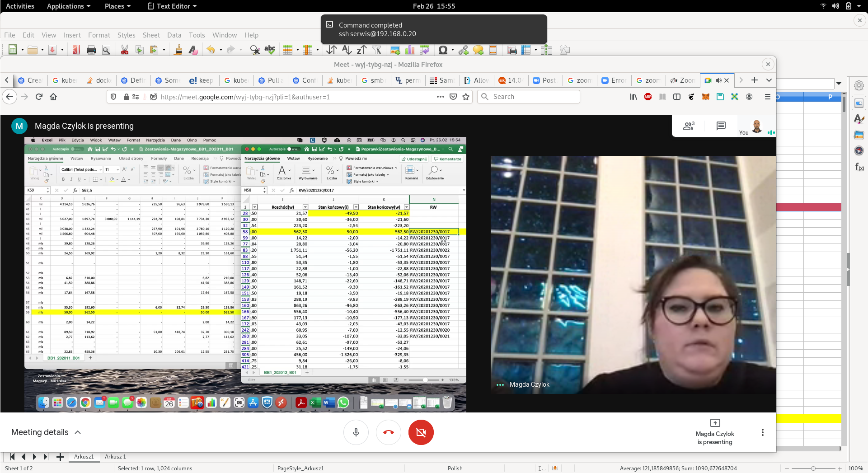Bookmark this page with the star icon

466,97
